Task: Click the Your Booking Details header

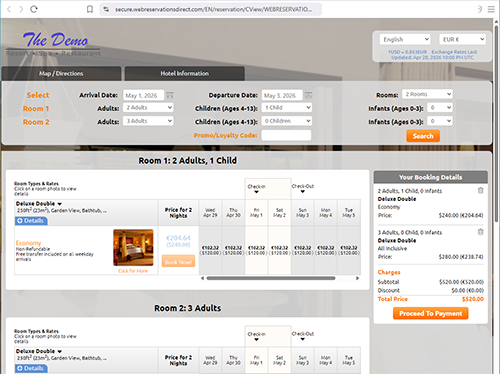Action: [431, 177]
